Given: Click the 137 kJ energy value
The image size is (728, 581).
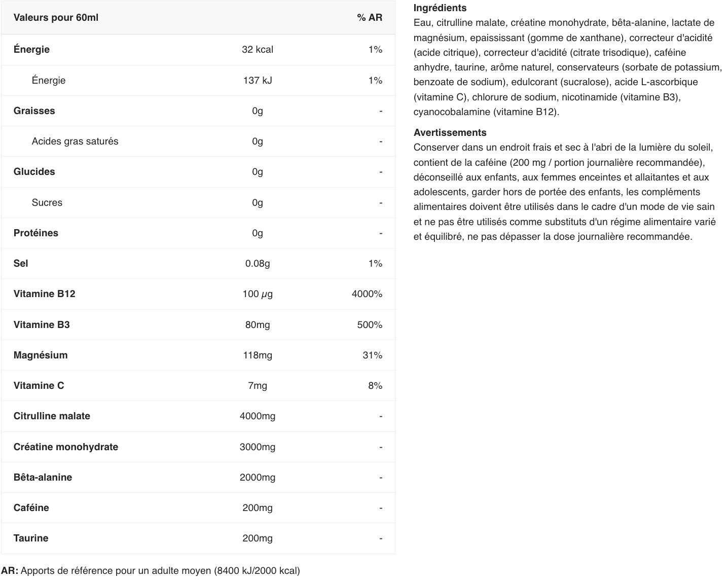Looking at the screenshot, I should click(258, 81).
